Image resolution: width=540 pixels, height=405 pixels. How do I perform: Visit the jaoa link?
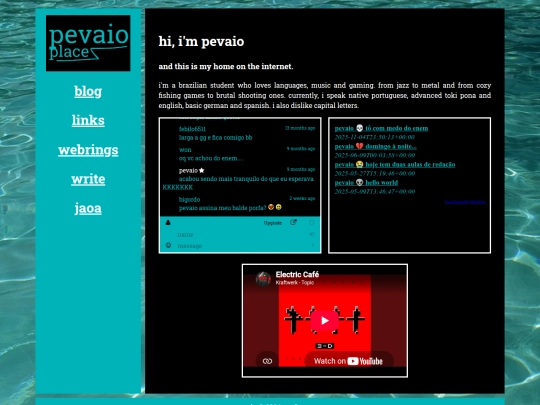pyautogui.click(x=88, y=208)
